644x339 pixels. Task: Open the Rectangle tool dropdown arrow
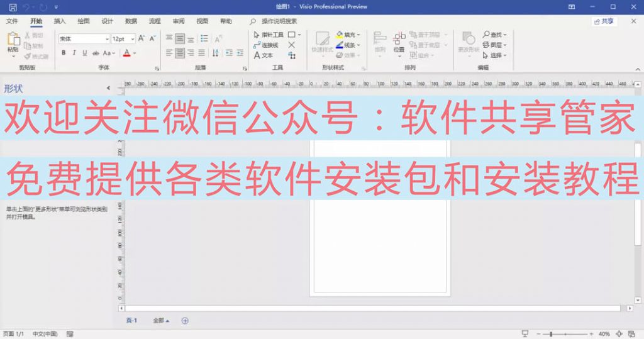pyautogui.click(x=299, y=35)
